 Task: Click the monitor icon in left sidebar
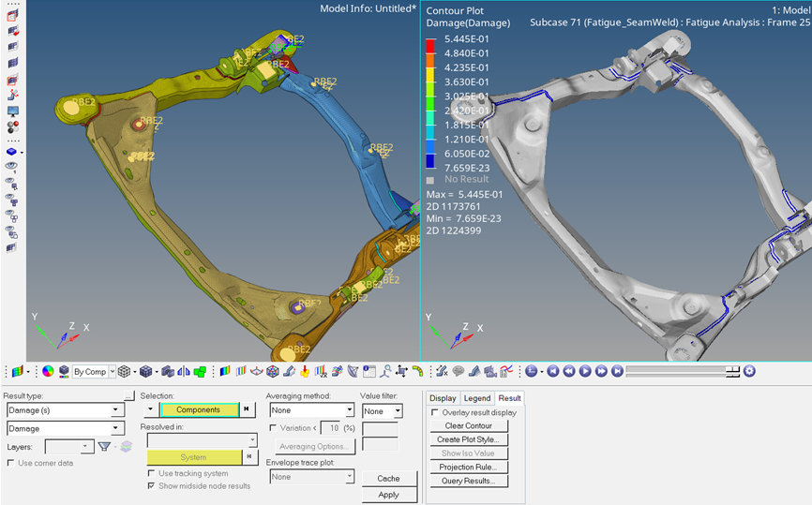tap(12, 111)
